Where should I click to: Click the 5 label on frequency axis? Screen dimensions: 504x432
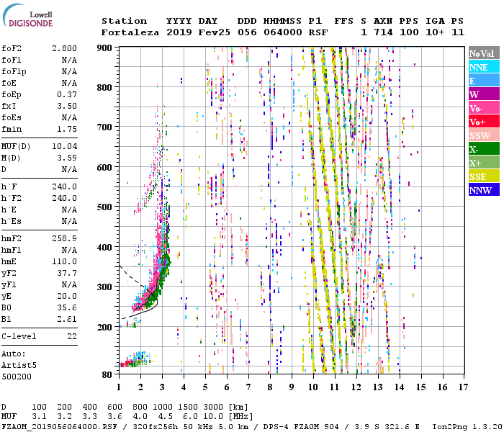pyautogui.click(x=205, y=387)
